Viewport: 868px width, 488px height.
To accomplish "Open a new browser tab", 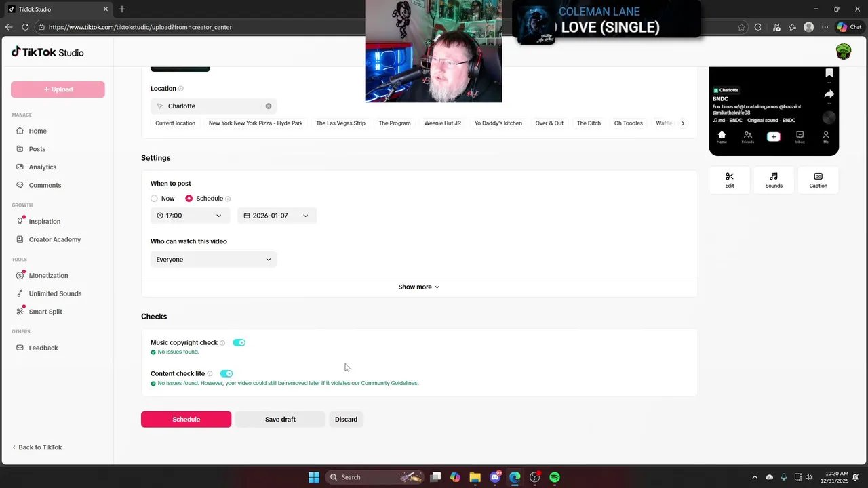I will tap(122, 9).
